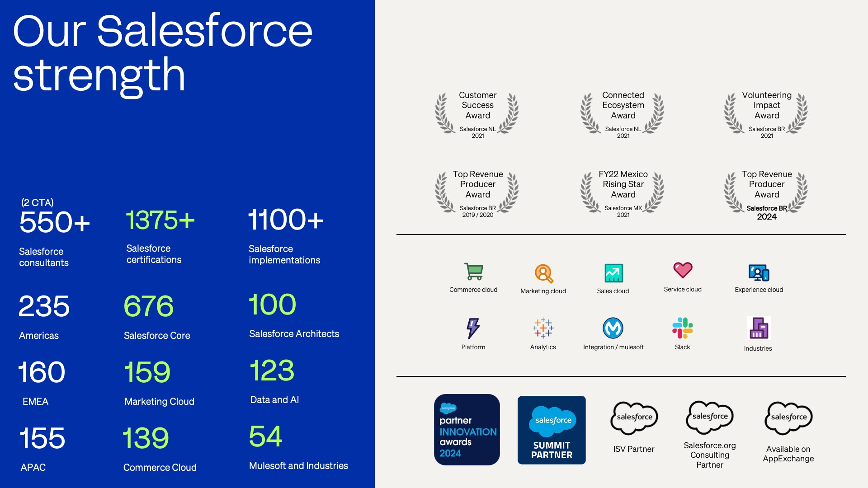Click the ISV Partner Salesforce cloud logo

point(634,418)
